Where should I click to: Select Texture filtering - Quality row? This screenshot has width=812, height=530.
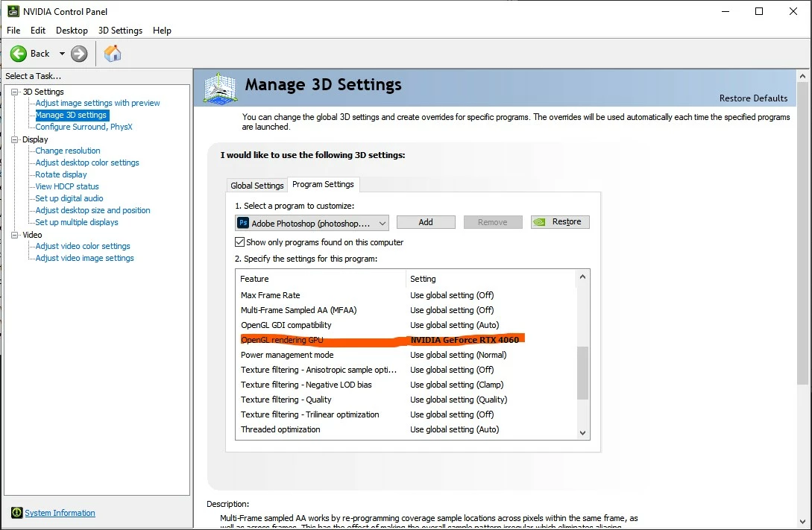406,400
